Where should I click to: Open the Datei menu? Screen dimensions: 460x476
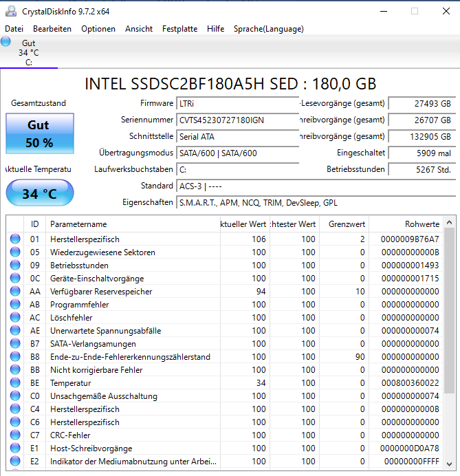pos(14,29)
